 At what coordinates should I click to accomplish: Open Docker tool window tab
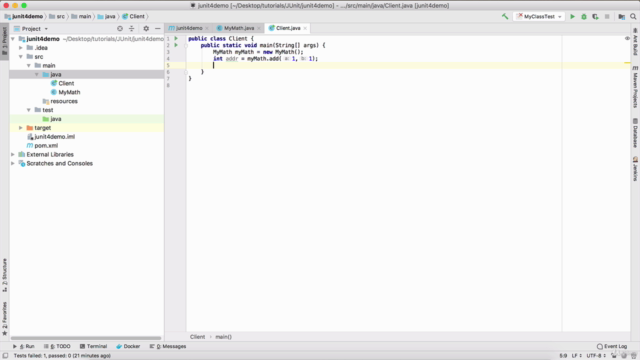(128, 346)
